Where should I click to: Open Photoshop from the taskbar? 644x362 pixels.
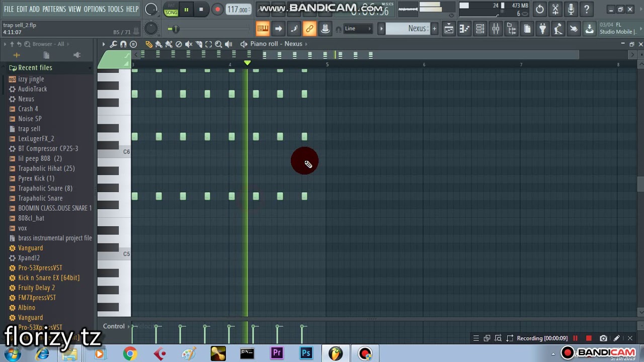[306, 353]
